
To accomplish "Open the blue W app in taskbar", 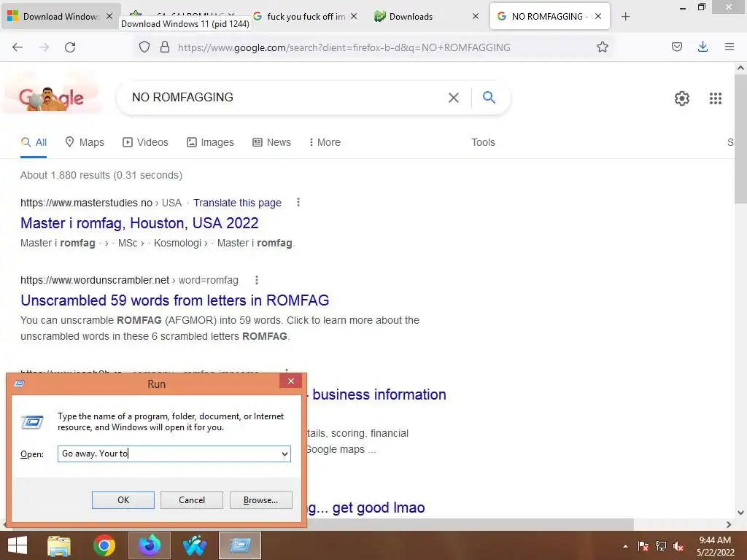I will (x=194, y=545).
